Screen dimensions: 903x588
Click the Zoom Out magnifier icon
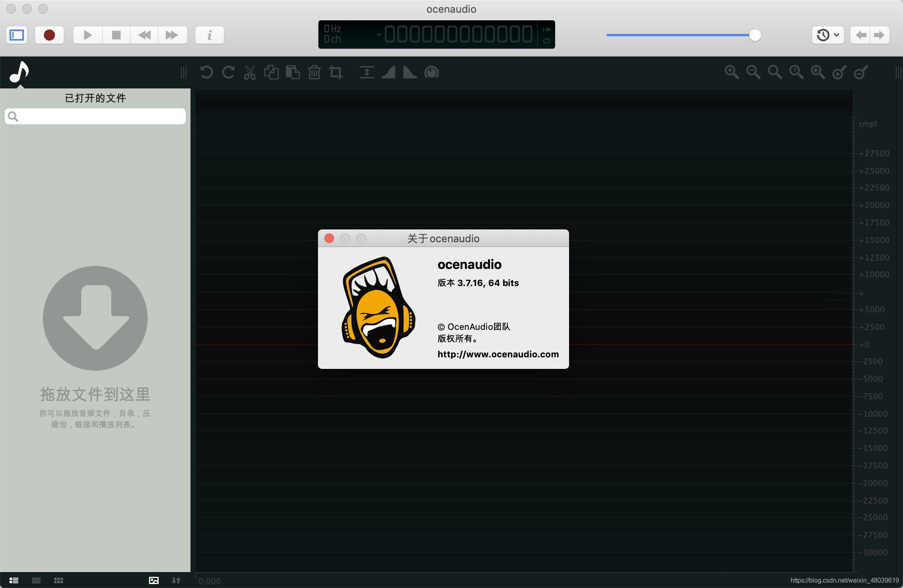[x=753, y=73]
